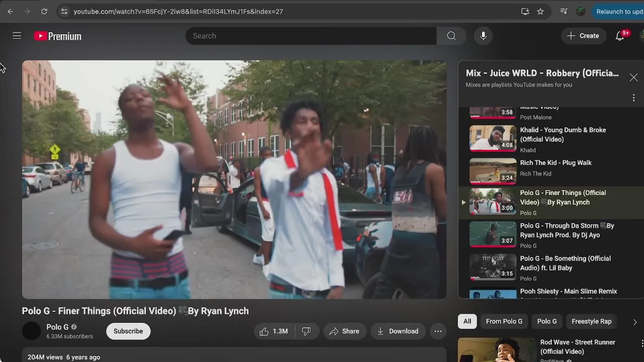This screenshot has height=362, width=644.
Task: Dislike the video with thumbs down
Action: point(306,331)
